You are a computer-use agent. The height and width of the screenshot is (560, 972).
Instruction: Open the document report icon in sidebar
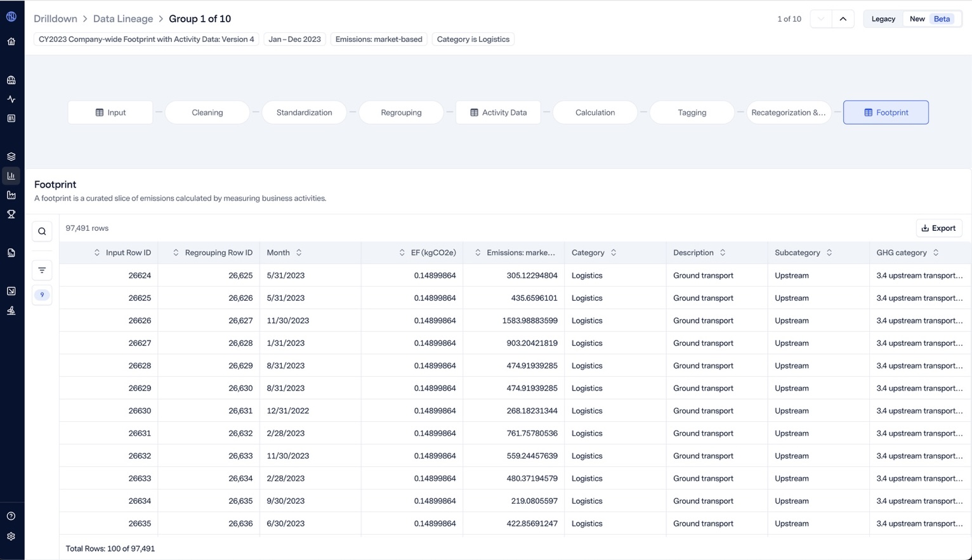11,252
